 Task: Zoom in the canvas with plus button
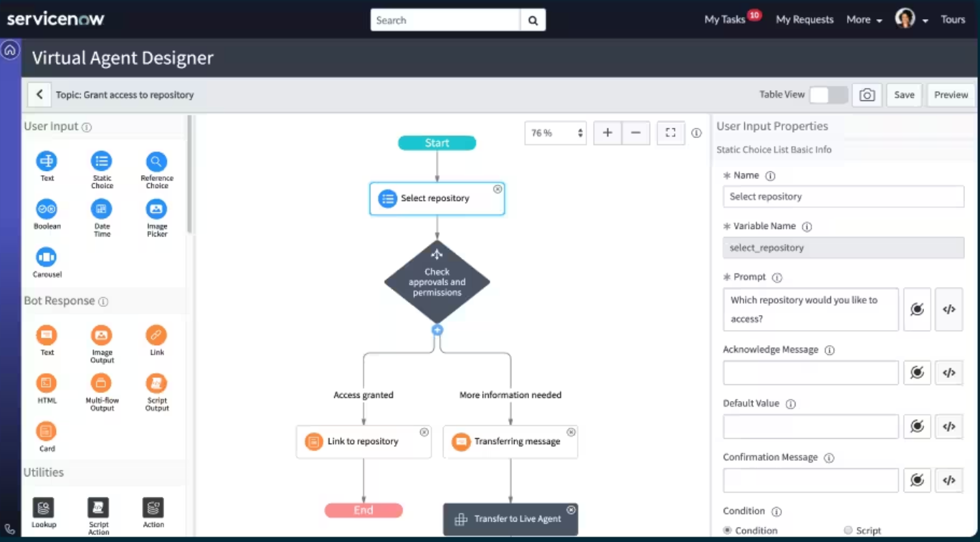(x=608, y=133)
